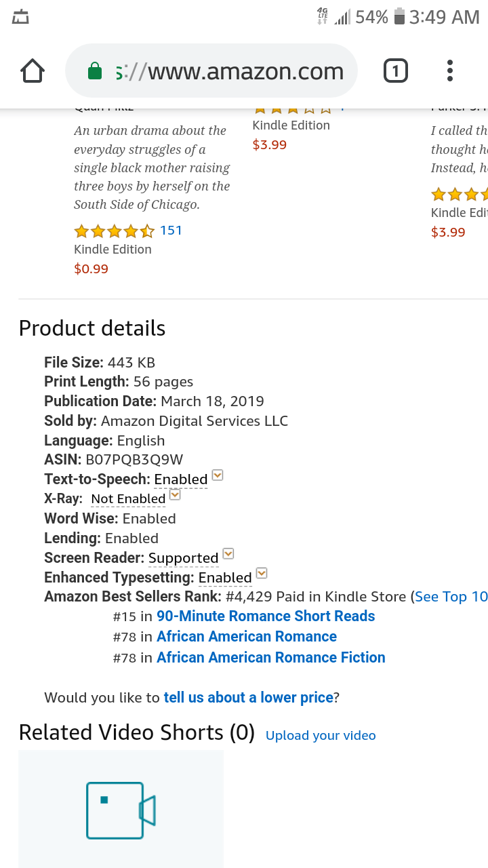Open Chrome's three-dot overflow menu

450,71
